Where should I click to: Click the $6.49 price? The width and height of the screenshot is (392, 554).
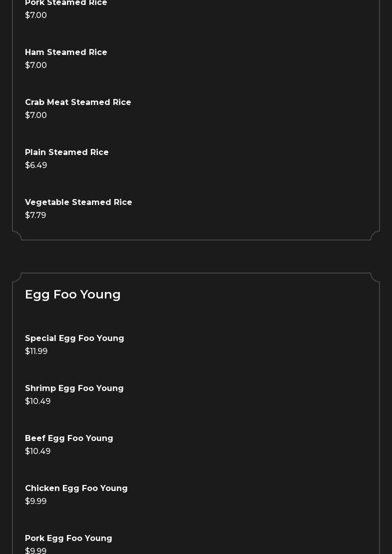click(x=36, y=165)
